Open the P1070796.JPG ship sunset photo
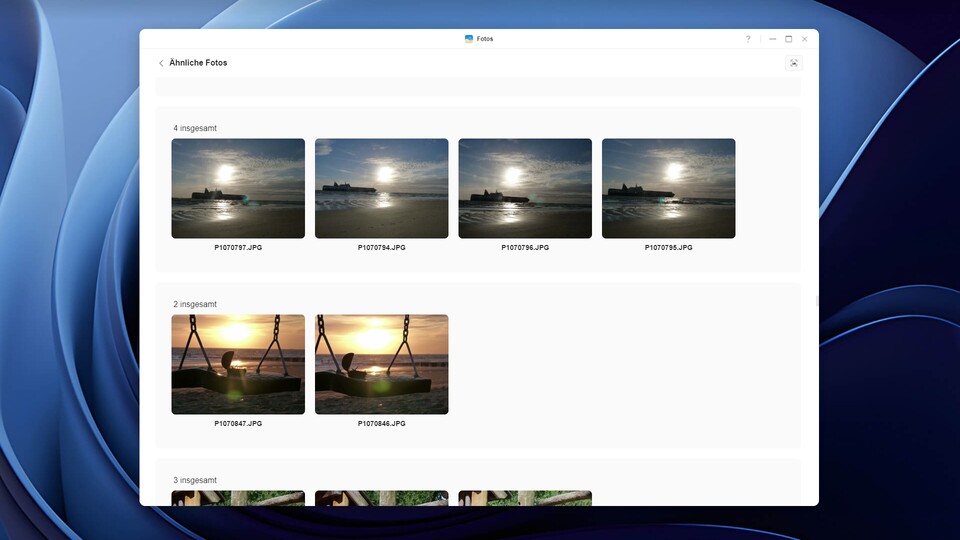The image size is (960, 540). point(525,188)
